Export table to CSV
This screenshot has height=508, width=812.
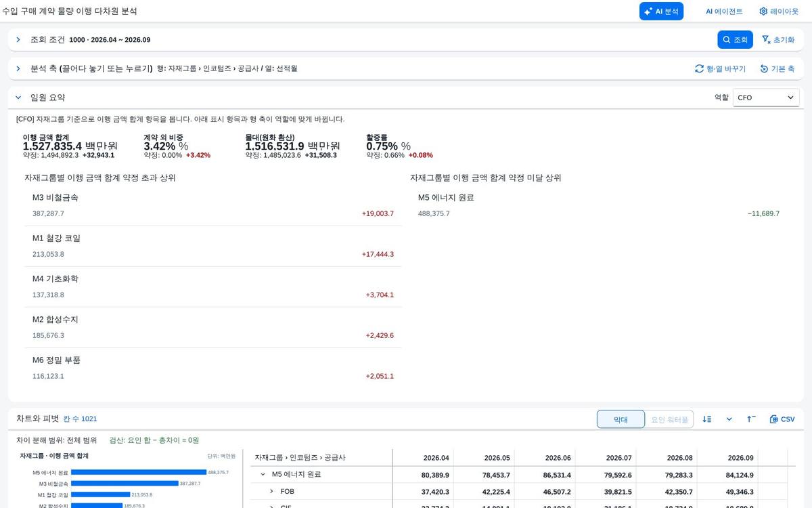pyautogui.click(x=782, y=419)
